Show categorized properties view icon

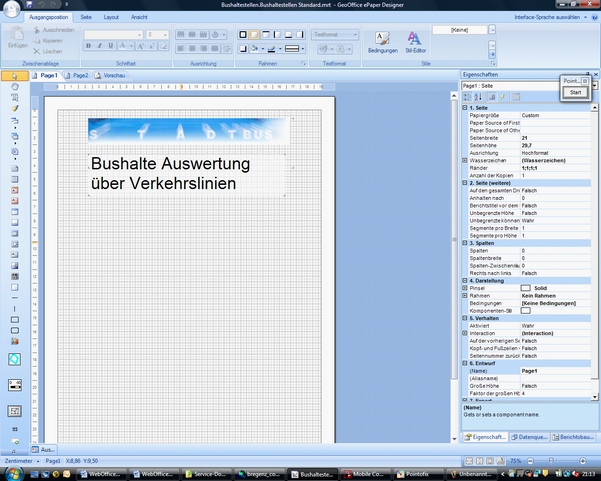[x=468, y=97]
